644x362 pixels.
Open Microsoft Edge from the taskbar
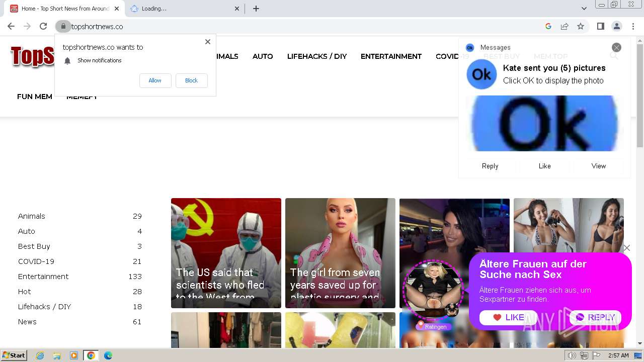click(108, 355)
